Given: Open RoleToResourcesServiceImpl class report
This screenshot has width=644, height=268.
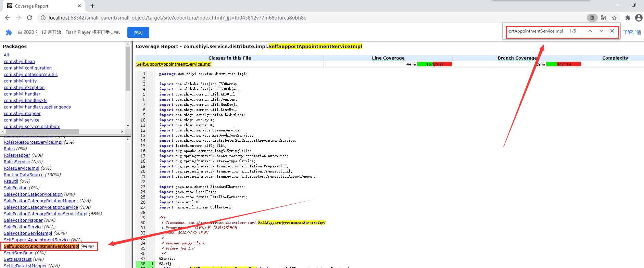Looking at the screenshot, I should coord(33,142).
